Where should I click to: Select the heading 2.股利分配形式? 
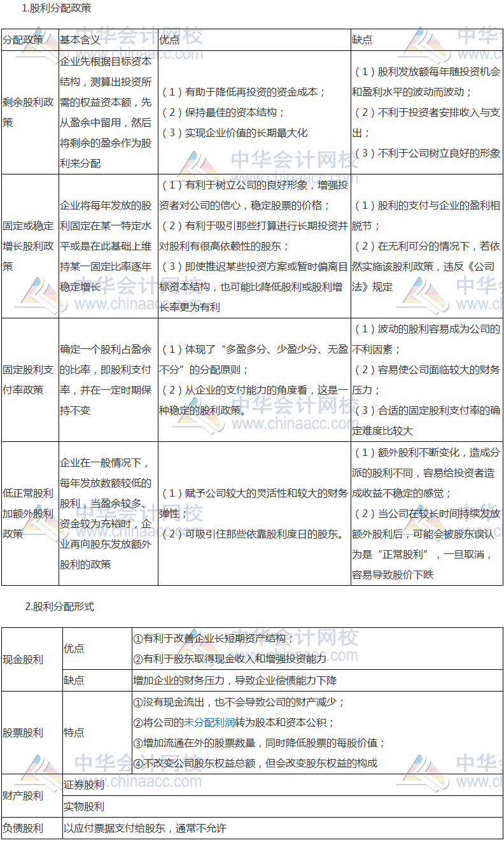pos(60,606)
